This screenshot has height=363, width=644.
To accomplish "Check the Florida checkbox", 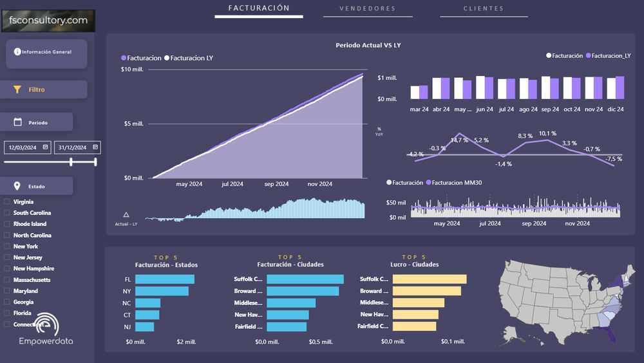I will (x=6, y=313).
